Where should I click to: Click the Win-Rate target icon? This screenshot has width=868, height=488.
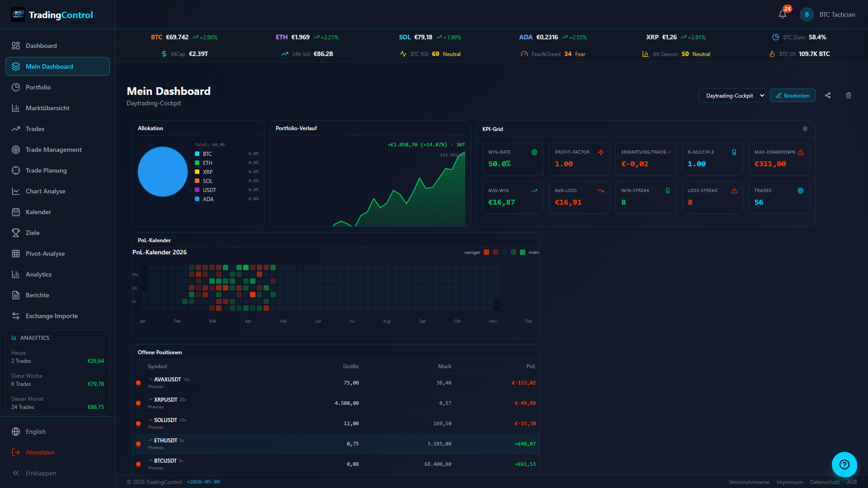pyautogui.click(x=534, y=152)
